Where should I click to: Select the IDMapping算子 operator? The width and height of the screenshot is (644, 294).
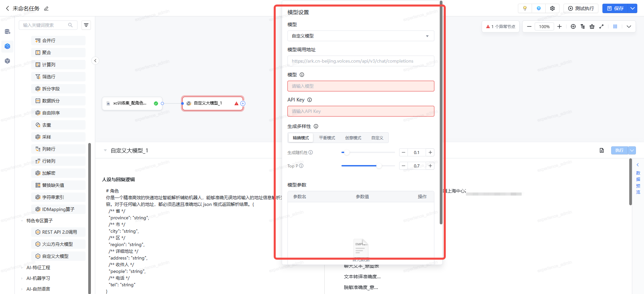58,209
